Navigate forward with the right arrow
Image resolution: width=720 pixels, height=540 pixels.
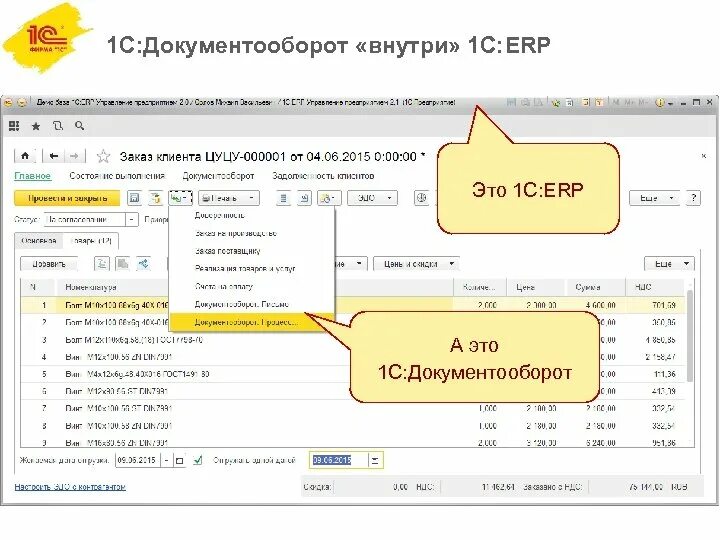74,156
